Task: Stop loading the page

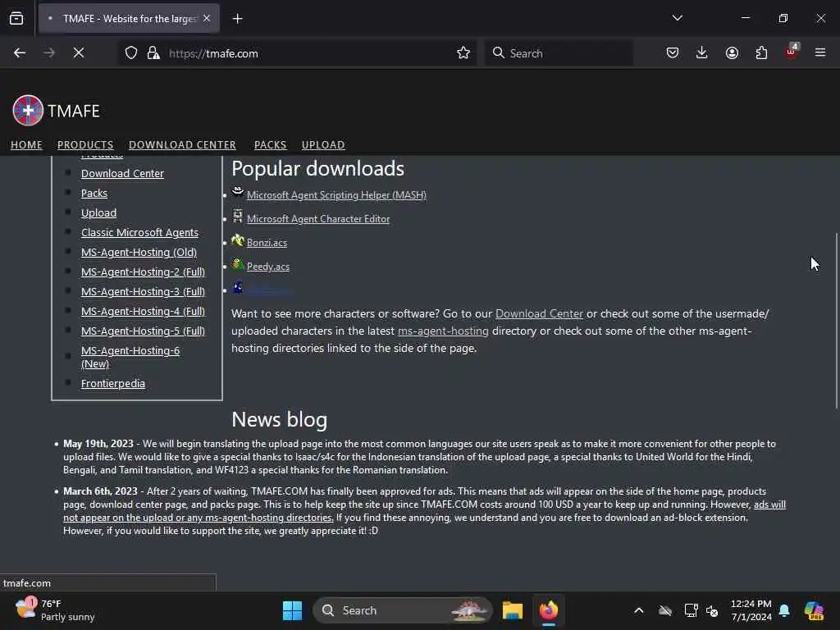Action: click(78, 52)
